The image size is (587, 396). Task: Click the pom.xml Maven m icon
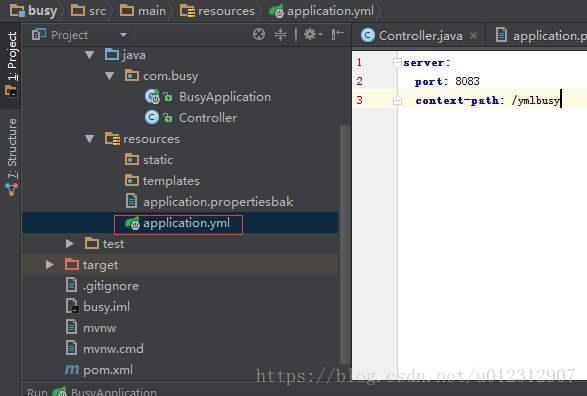[72, 370]
